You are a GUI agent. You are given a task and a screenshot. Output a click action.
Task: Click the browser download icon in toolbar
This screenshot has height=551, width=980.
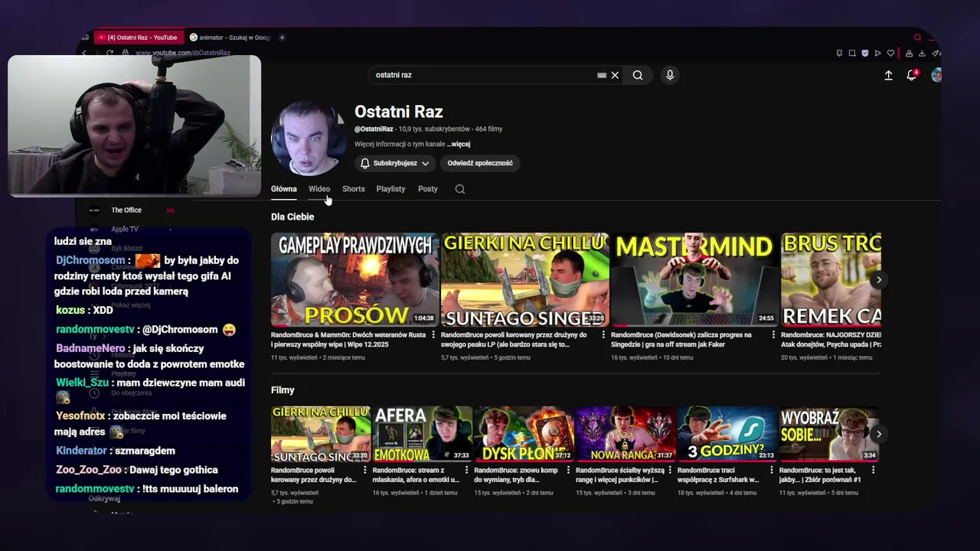922,54
